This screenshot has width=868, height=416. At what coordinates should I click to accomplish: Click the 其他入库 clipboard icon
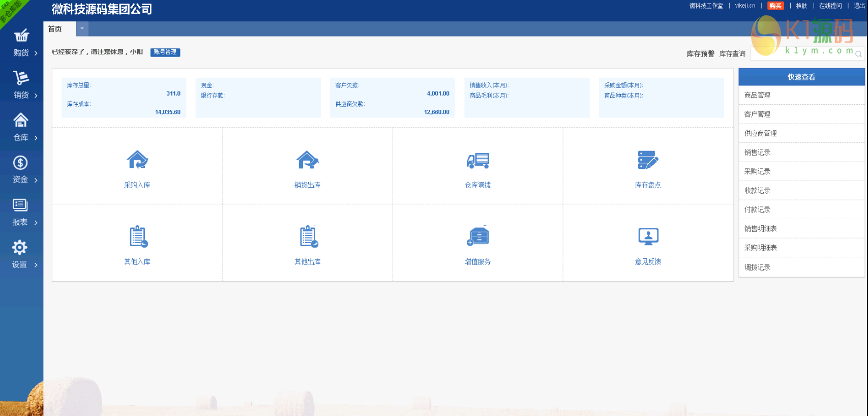tap(137, 237)
